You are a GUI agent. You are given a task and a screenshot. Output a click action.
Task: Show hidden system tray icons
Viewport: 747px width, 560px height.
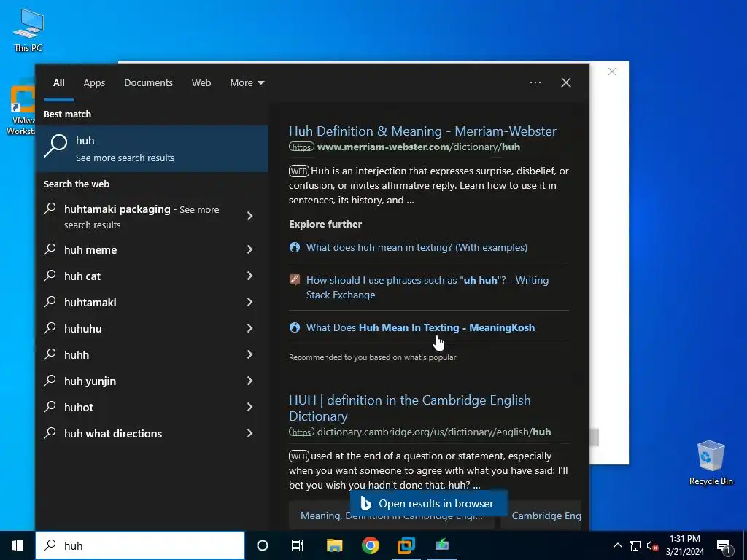tap(617, 545)
